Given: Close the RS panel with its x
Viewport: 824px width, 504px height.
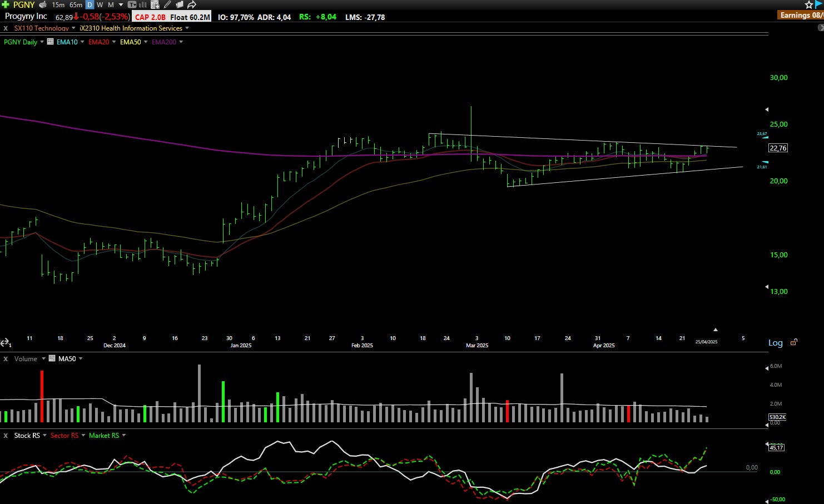Looking at the screenshot, I should 6,436.
